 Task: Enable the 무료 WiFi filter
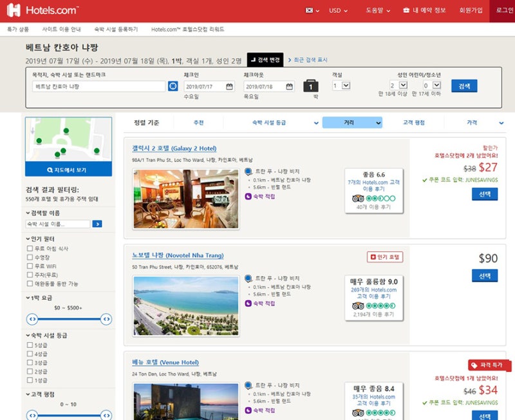tap(30, 266)
